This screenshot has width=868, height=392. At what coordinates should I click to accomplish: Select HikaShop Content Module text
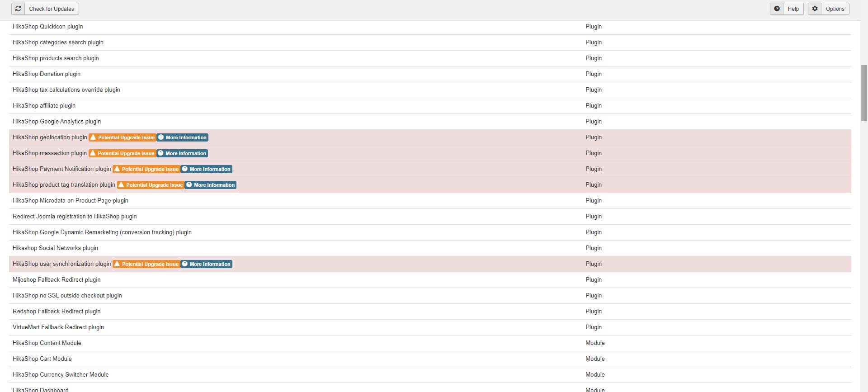pyautogui.click(x=47, y=343)
